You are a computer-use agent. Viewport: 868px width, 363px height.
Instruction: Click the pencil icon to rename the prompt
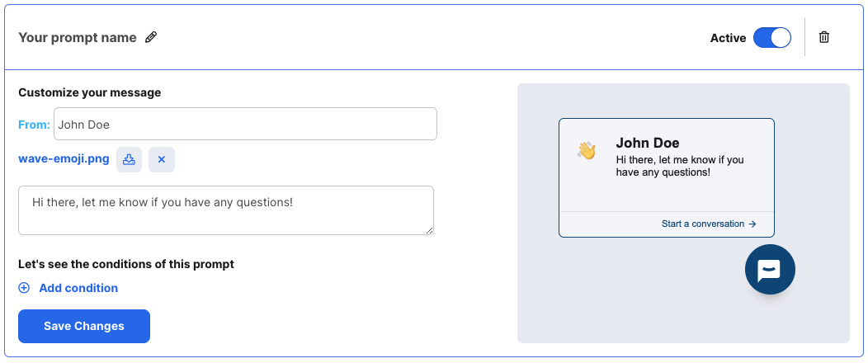tap(150, 38)
